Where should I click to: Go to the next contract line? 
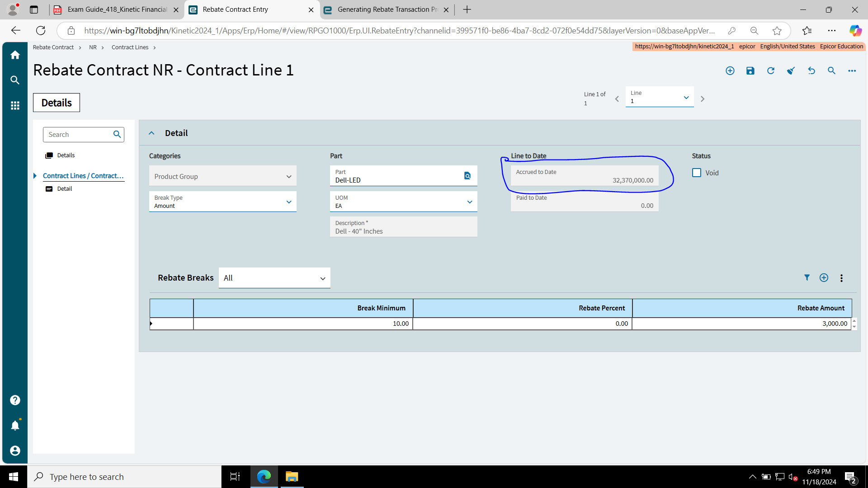click(x=703, y=99)
